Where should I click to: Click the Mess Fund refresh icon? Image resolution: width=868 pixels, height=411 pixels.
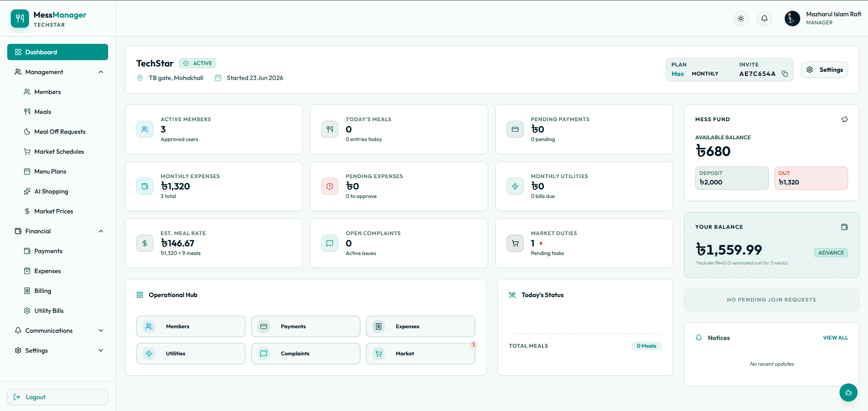[x=844, y=119]
